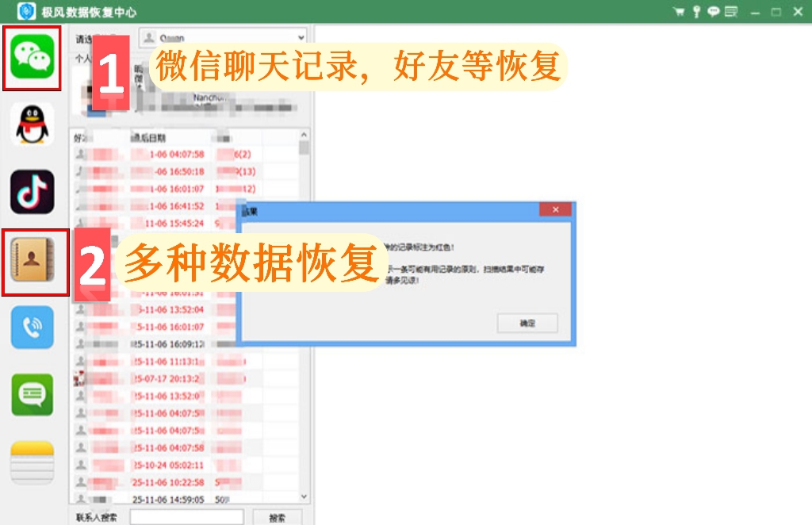This screenshot has height=525, width=812.
Task: Open the yellow Notes icon
Action: pyautogui.click(x=32, y=462)
